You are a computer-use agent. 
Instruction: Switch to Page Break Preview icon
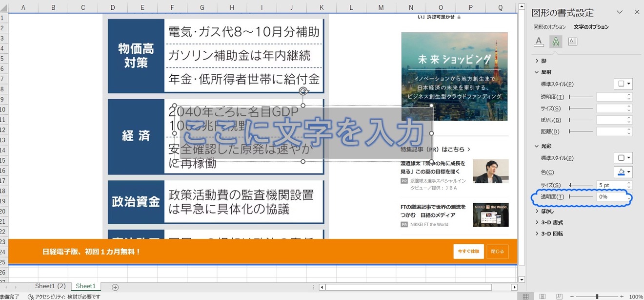[x=559, y=297]
